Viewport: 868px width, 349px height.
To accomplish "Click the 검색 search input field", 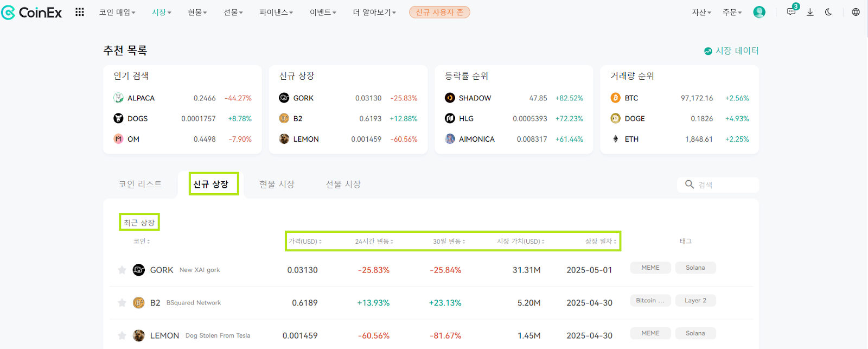I will [x=718, y=185].
